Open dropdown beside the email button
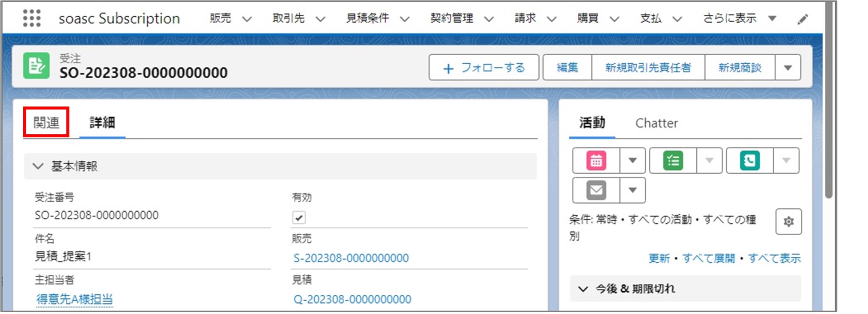Viewport: 868px width, 314px height. pos(632,190)
